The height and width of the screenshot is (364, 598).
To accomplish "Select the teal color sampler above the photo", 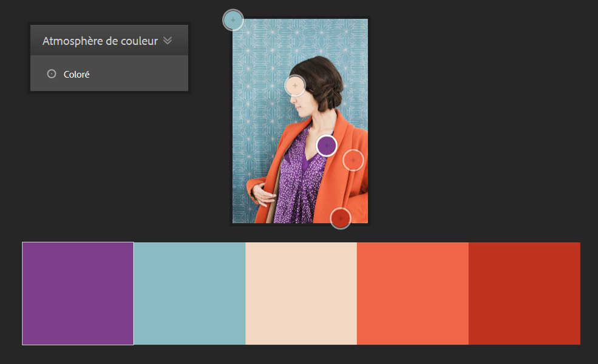I will 233,19.
